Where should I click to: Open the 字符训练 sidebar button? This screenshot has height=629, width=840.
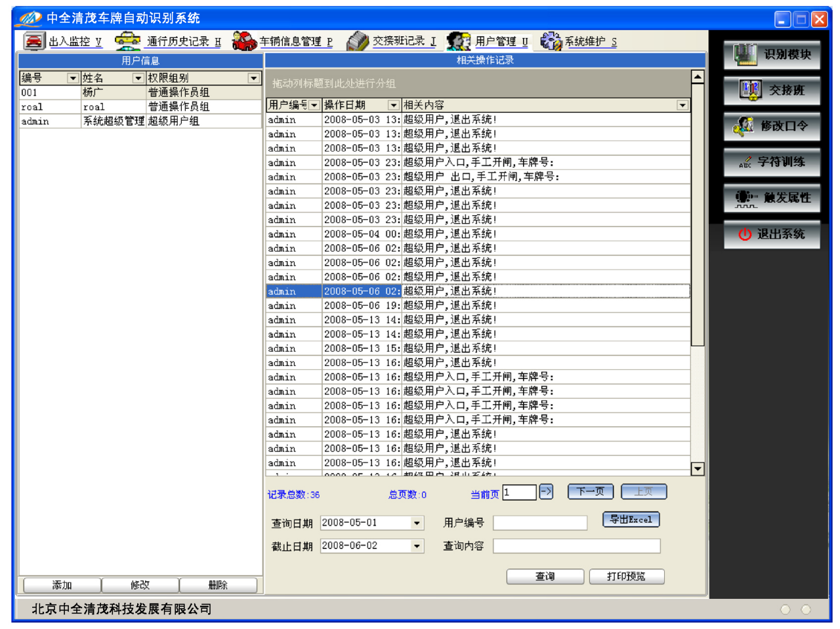[x=772, y=162]
